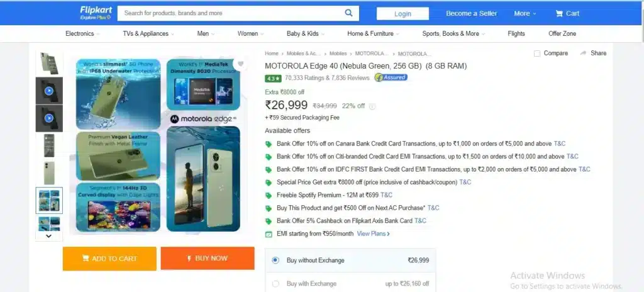Image resolution: width=644 pixels, height=292 pixels.
Task: Click the 4.3 star rating badge
Action: [x=273, y=78]
